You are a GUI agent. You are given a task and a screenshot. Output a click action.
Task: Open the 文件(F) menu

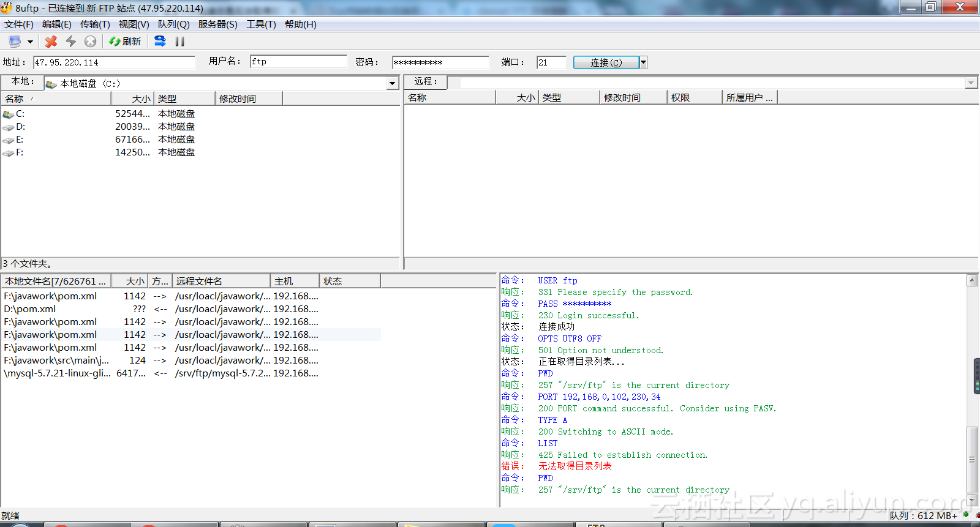click(19, 24)
